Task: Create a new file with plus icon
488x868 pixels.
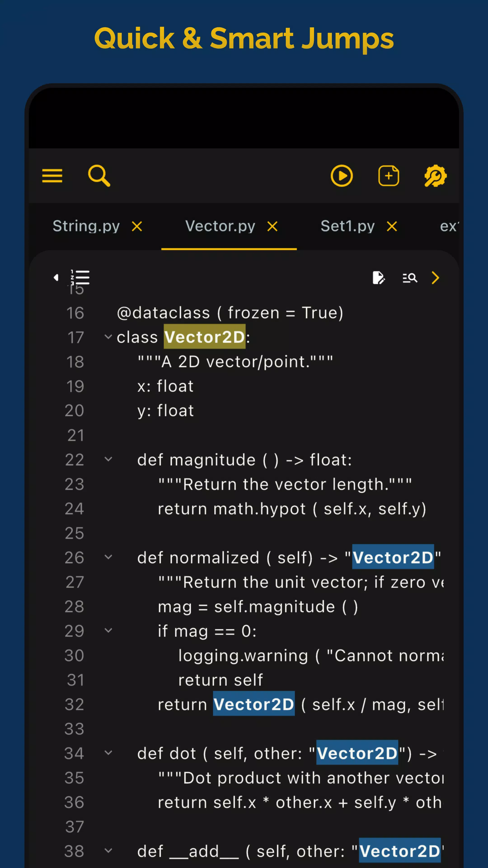Action: (389, 176)
